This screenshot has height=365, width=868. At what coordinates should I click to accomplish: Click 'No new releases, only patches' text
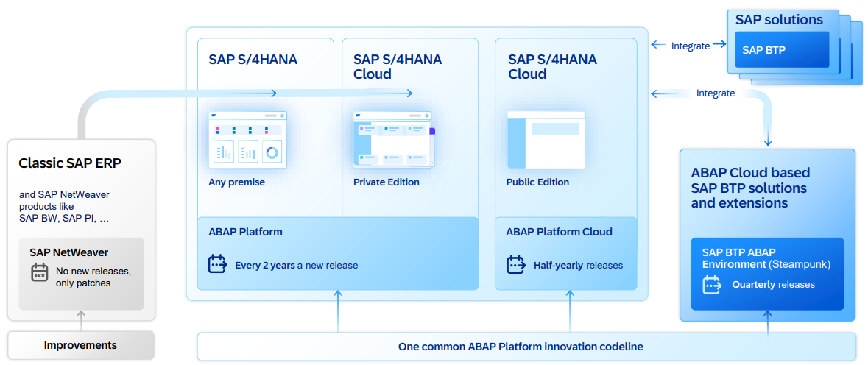point(93,277)
